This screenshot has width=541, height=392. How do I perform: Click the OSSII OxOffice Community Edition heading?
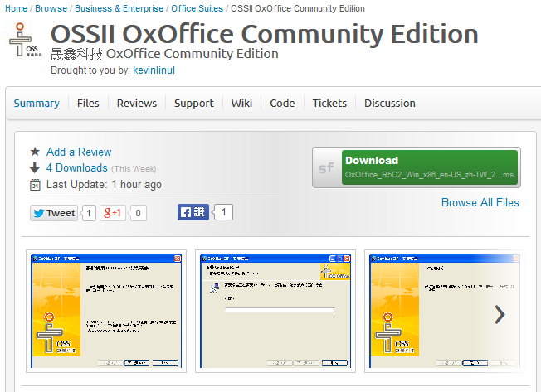point(265,34)
